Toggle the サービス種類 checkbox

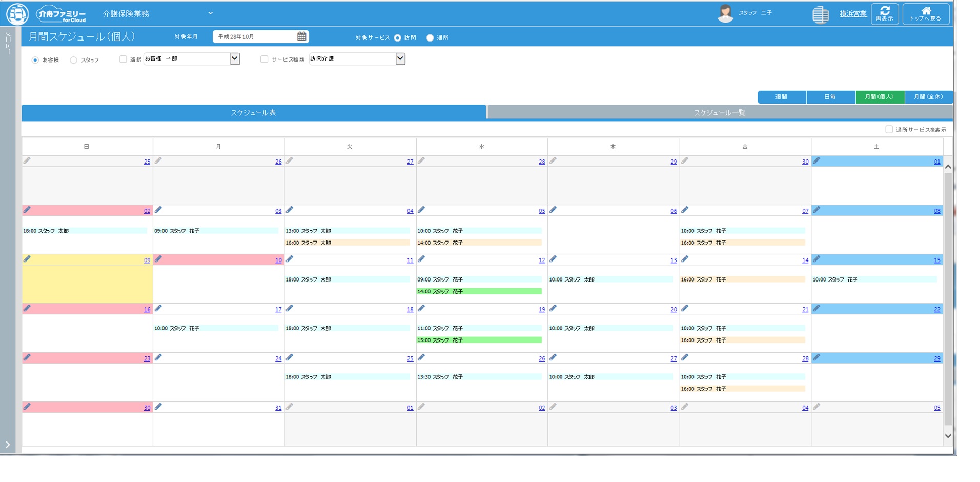tap(264, 59)
